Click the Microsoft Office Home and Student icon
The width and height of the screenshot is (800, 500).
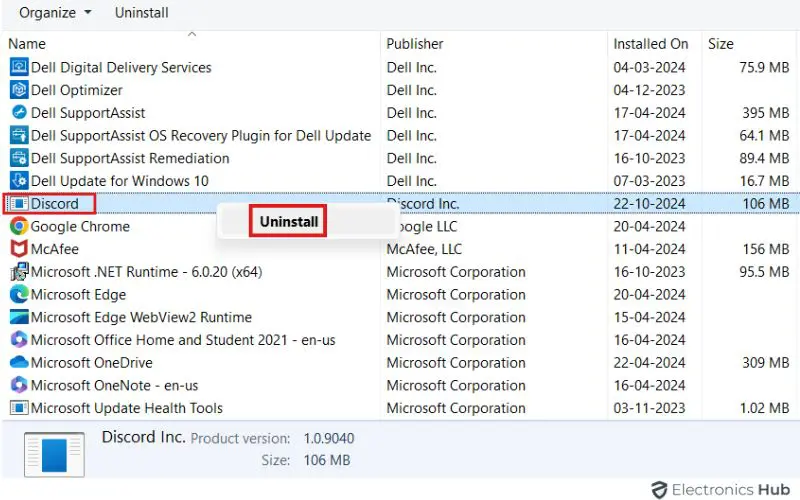point(19,340)
